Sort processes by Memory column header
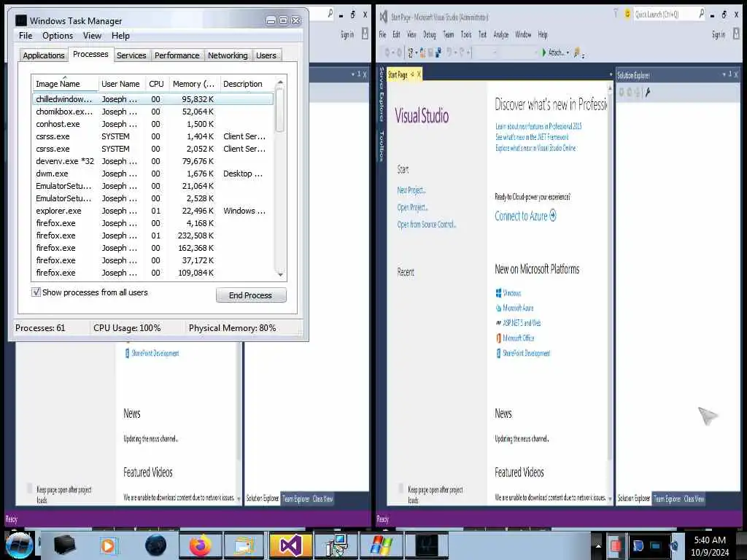 pos(193,84)
